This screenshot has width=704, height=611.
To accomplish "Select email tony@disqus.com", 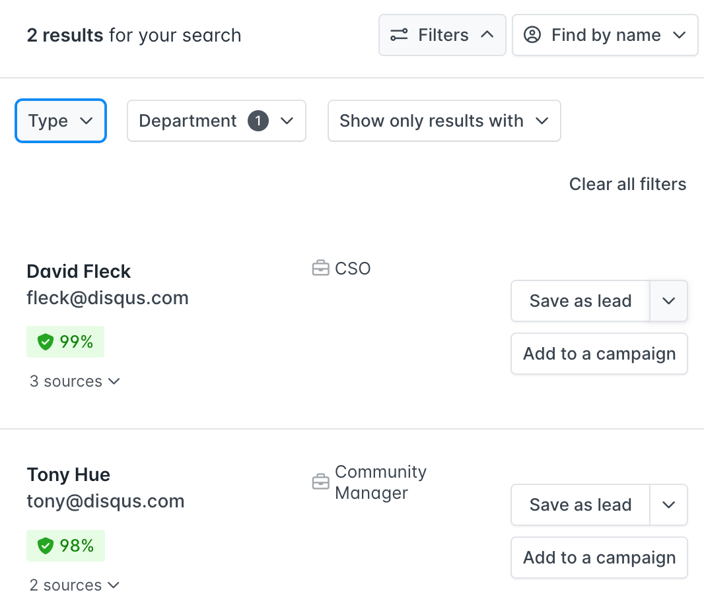I will pos(106,501).
